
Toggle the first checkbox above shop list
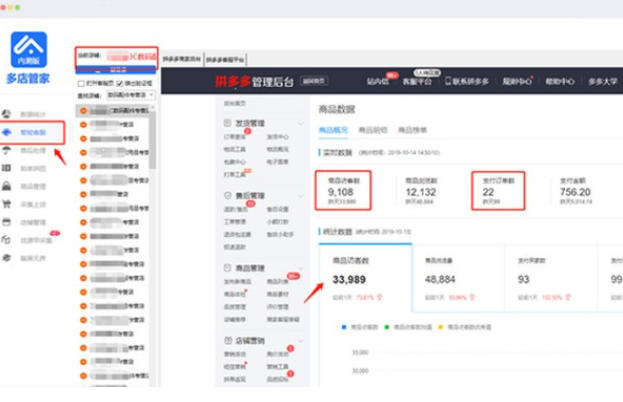tap(81, 83)
